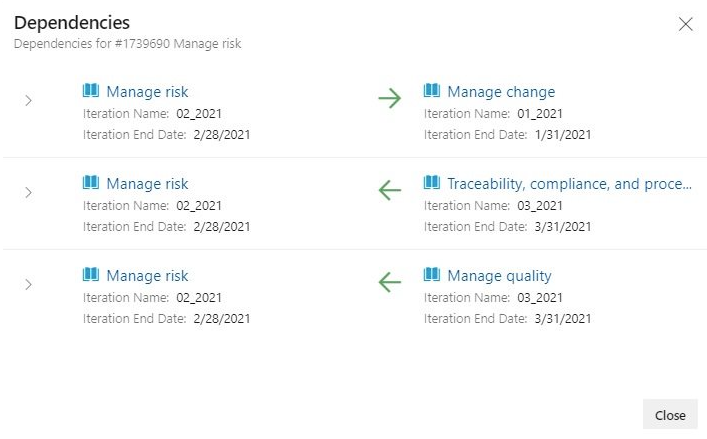Click book icon next to Traceability, compliance
Screen dimensions: 707x439
[x=432, y=182]
